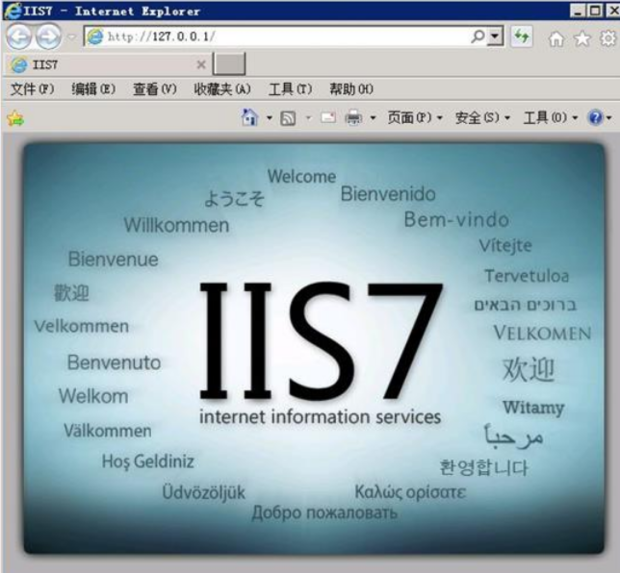Viewport: 620px width, 573px height.
Task: Open the 工具(T) menu
Action: (290, 89)
